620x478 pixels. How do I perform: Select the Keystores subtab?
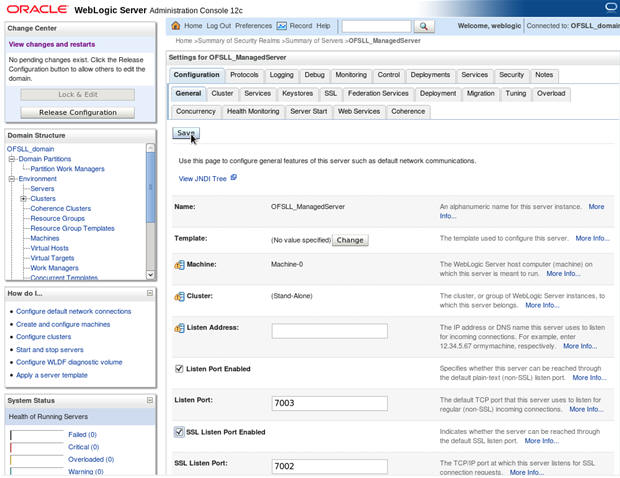pyautogui.click(x=297, y=93)
